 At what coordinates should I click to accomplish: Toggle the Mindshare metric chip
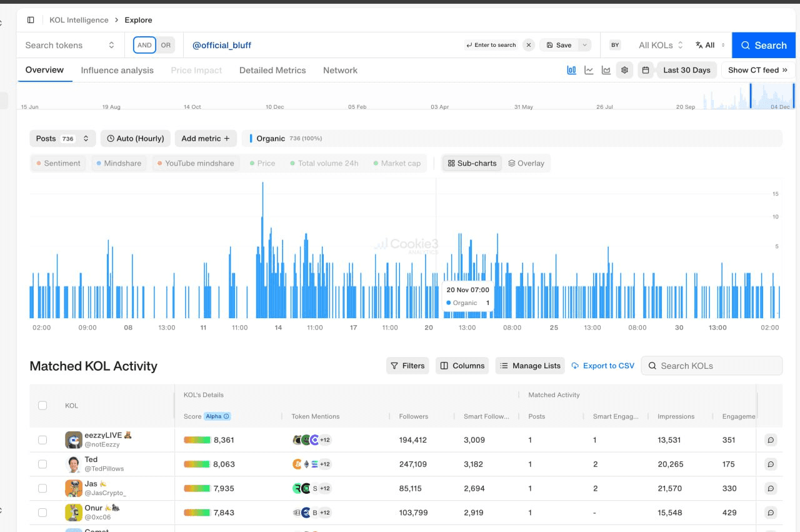pyautogui.click(x=119, y=163)
